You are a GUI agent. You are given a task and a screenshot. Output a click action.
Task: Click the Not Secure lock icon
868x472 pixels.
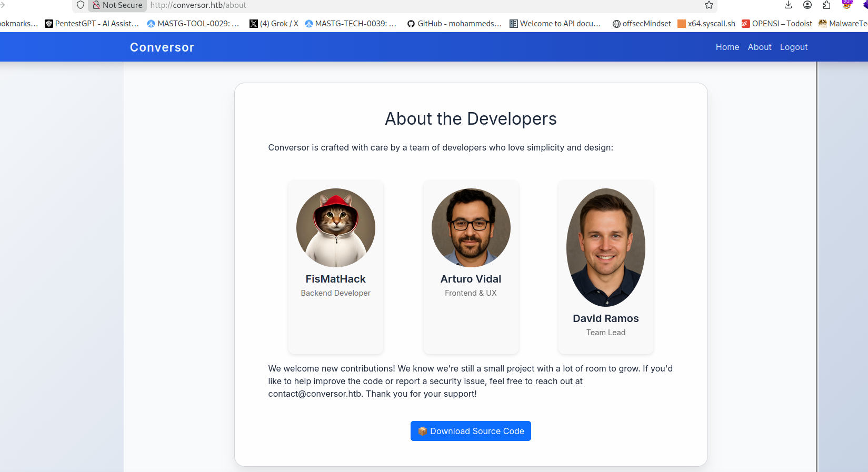click(96, 5)
